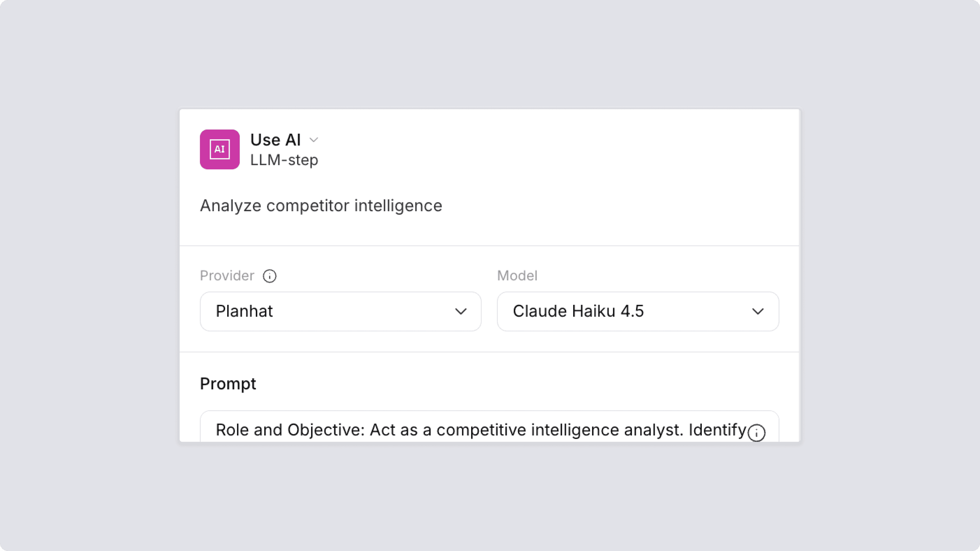Screen dimensions: 980x551
Task: Select the "Claude Haiku 4.5" value text
Action: pos(578,311)
